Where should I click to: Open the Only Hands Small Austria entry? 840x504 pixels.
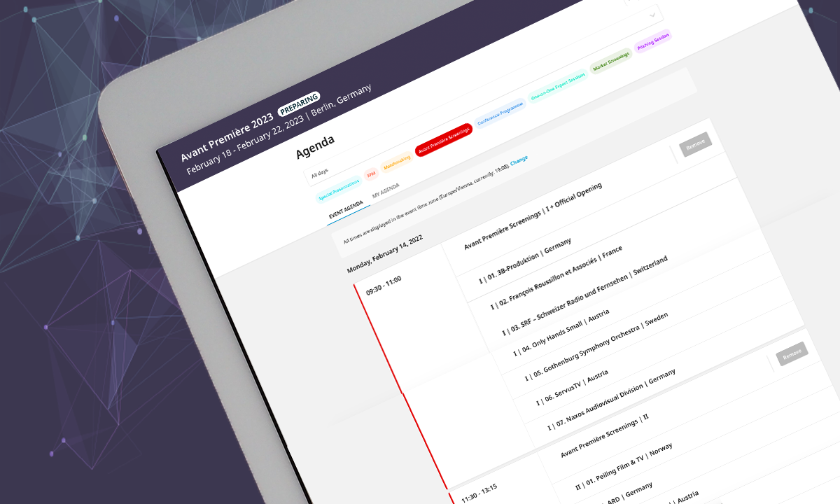(561, 332)
